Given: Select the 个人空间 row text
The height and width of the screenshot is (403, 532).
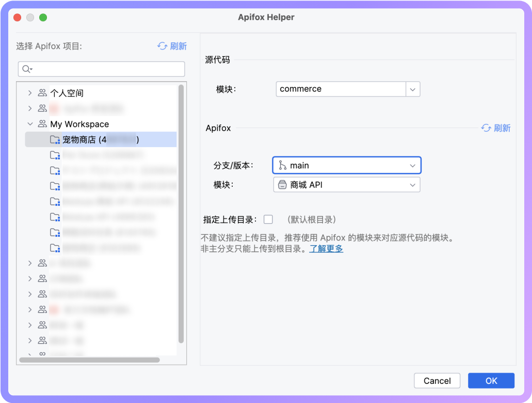Looking at the screenshot, I should point(67,93).
